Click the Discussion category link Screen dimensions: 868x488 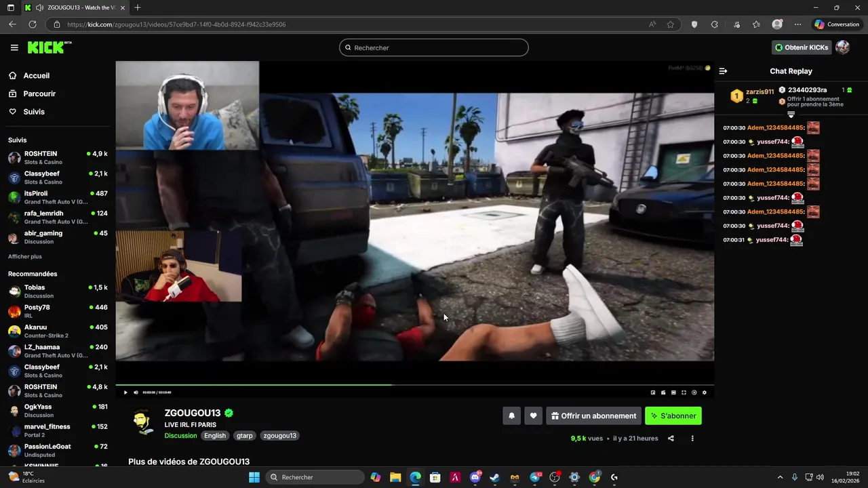coord(180,436)
